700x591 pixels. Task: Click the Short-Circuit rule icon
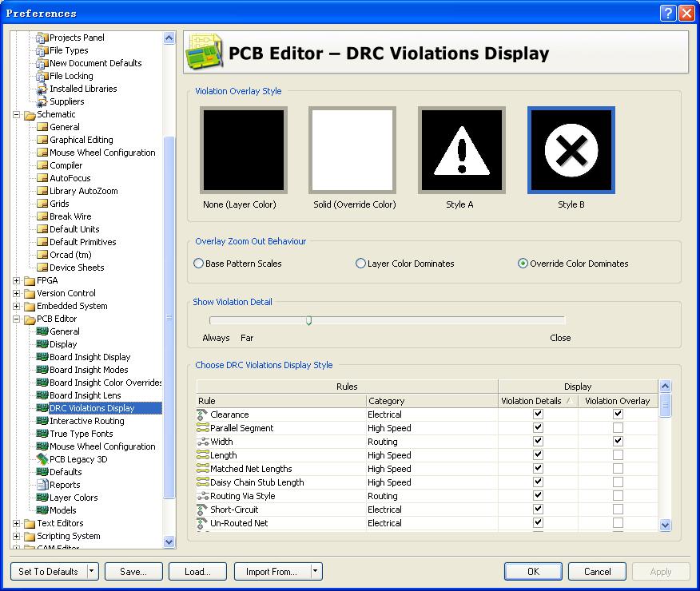point(202,510)
